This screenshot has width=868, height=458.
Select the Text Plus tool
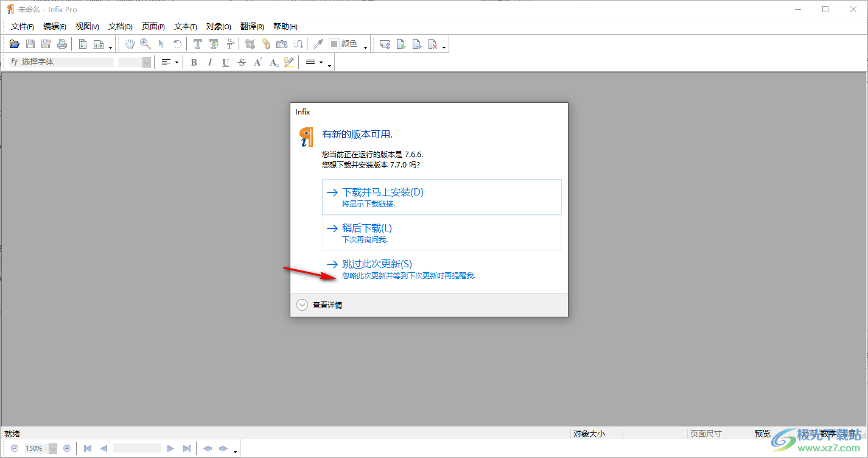coord(214,44)
